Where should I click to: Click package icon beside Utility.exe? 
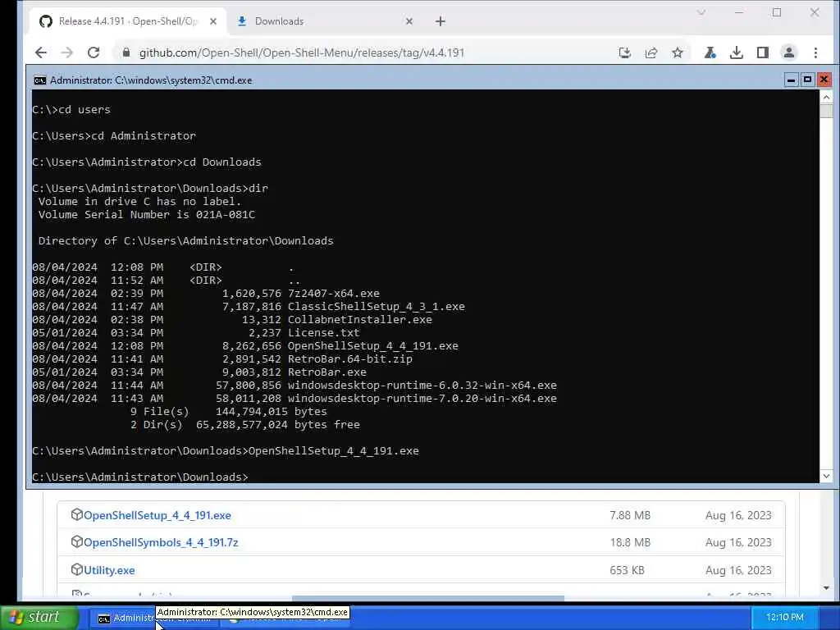pos(76,569)
